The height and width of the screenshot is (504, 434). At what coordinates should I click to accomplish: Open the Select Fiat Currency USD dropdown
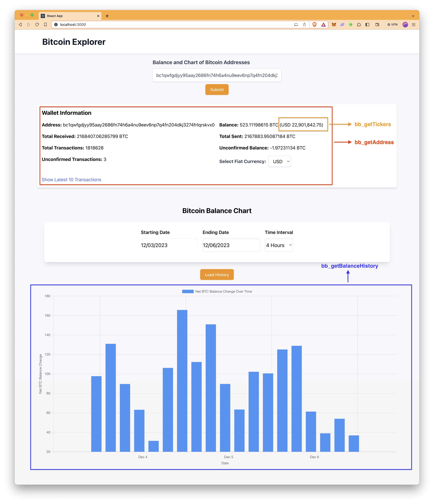pyautogui.click(x=280, y=161)
